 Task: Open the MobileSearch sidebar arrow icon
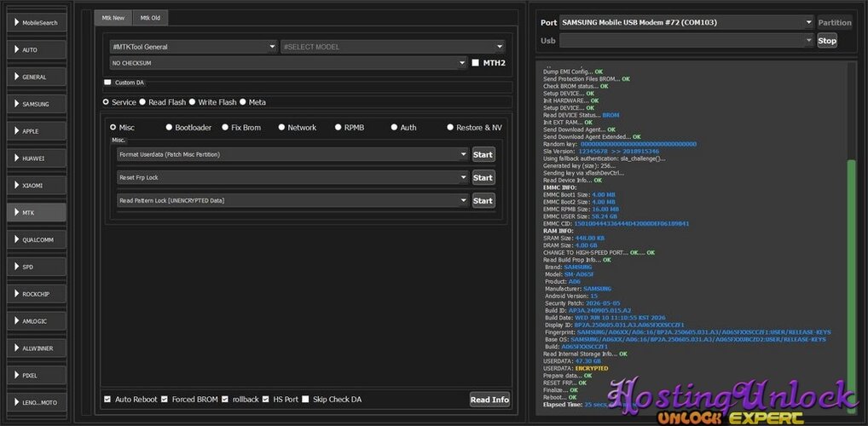[16, 23]
